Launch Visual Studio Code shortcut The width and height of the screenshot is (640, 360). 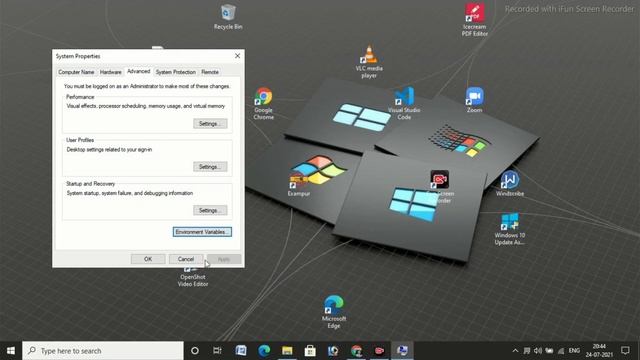click(x=404, y=103)
